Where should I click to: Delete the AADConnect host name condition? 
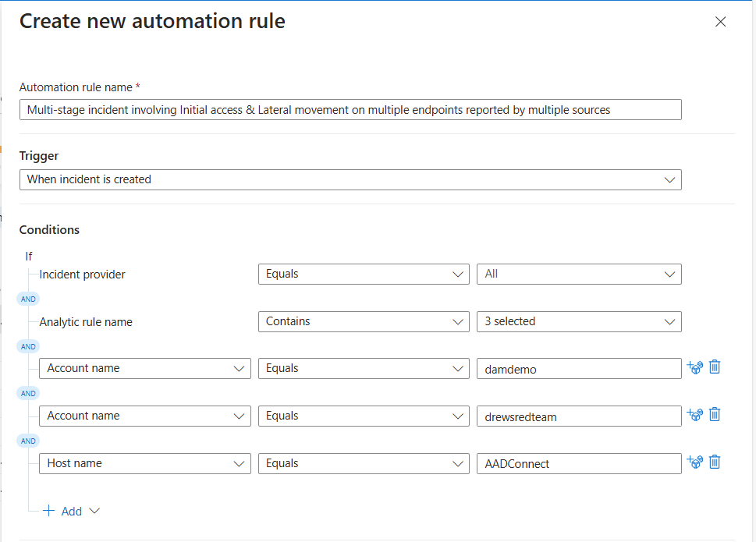click(x=715, y=462)
